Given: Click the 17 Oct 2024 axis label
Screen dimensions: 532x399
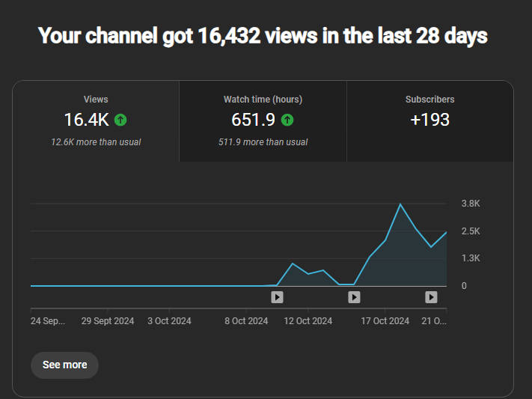Looking at the screenshot, I should [385, 321].
